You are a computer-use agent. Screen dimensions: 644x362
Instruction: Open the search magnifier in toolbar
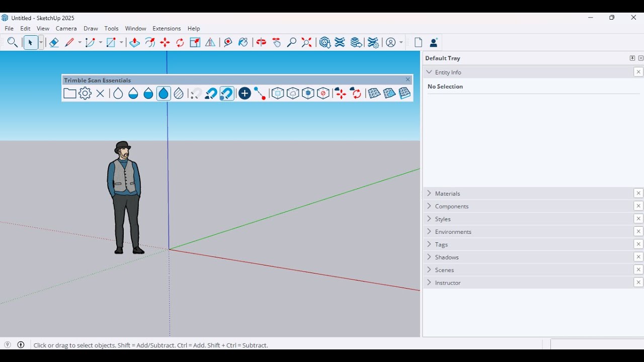[13, 43]
